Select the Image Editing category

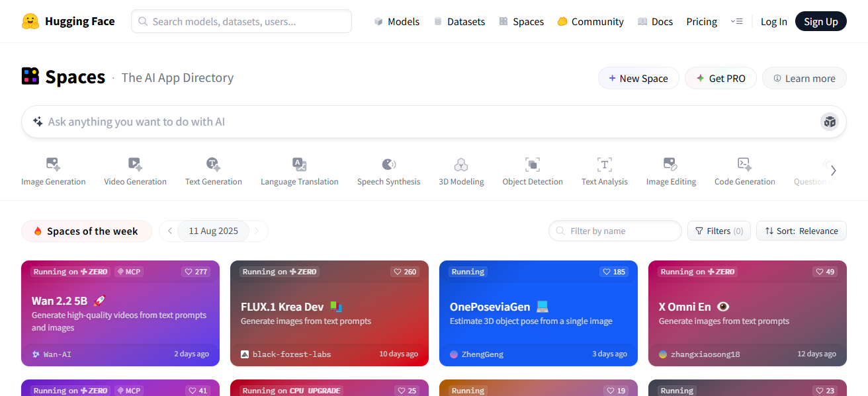(x=671, y=172)
